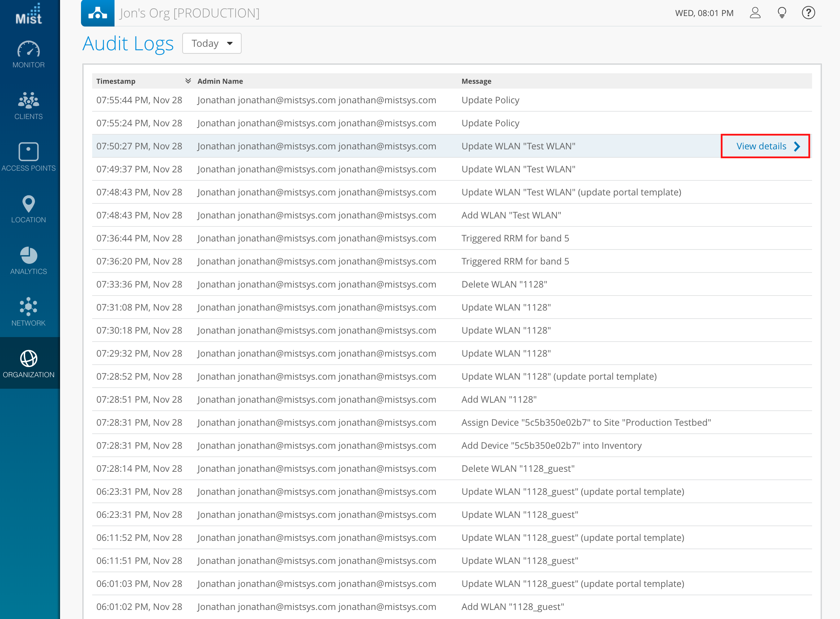Image resolution: width=840 pixels, height=619 pixels.
Task: Open the Network nodes icon
Action: [x=29, y=307]
